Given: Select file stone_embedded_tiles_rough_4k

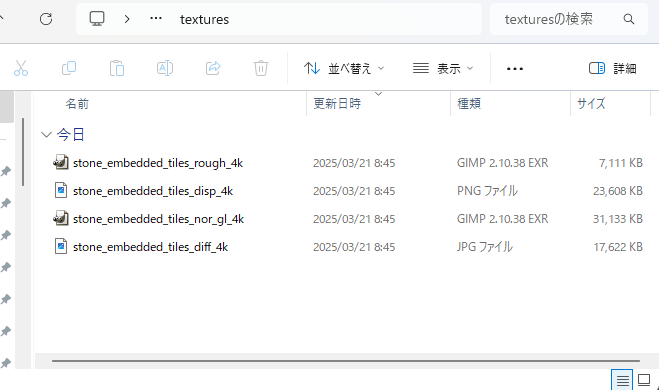Looking at the screenshot, I should tap(158, 163).
